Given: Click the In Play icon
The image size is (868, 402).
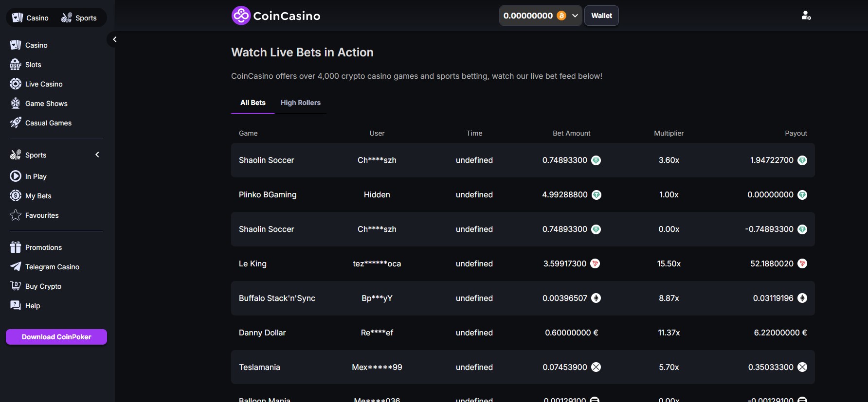Looking at the screenshot, I should [16, 176].
